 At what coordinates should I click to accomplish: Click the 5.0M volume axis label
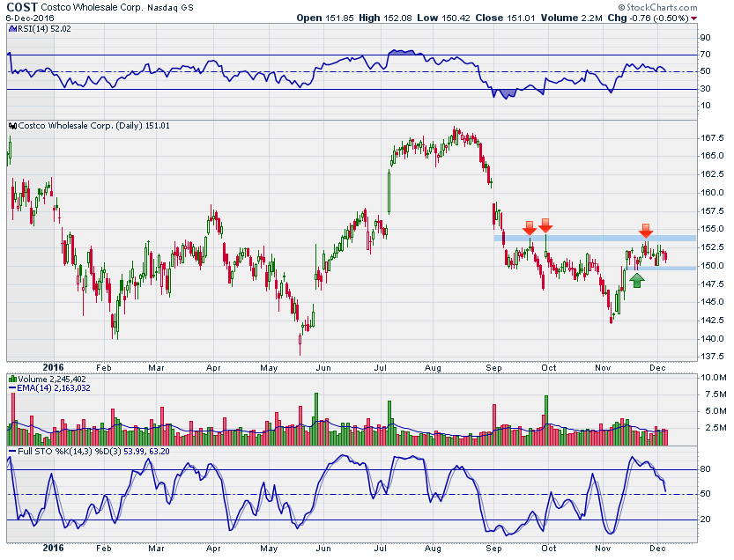point(715,412)
